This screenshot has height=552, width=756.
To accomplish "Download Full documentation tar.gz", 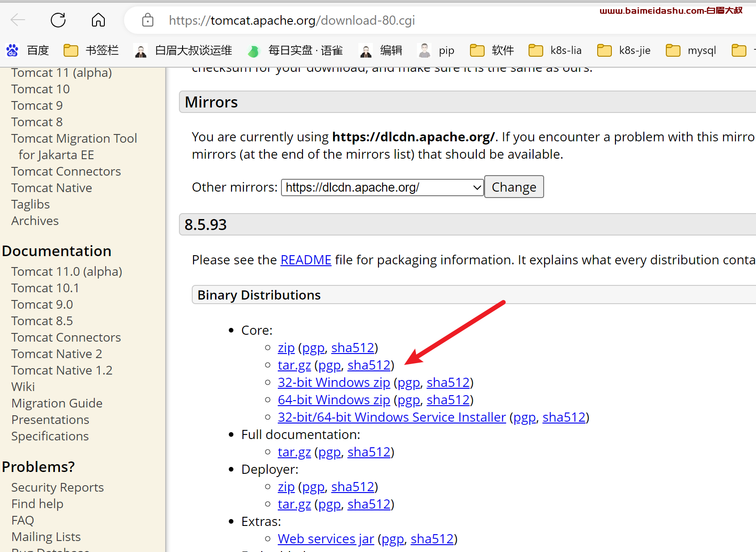I will [x=294, y=452].
